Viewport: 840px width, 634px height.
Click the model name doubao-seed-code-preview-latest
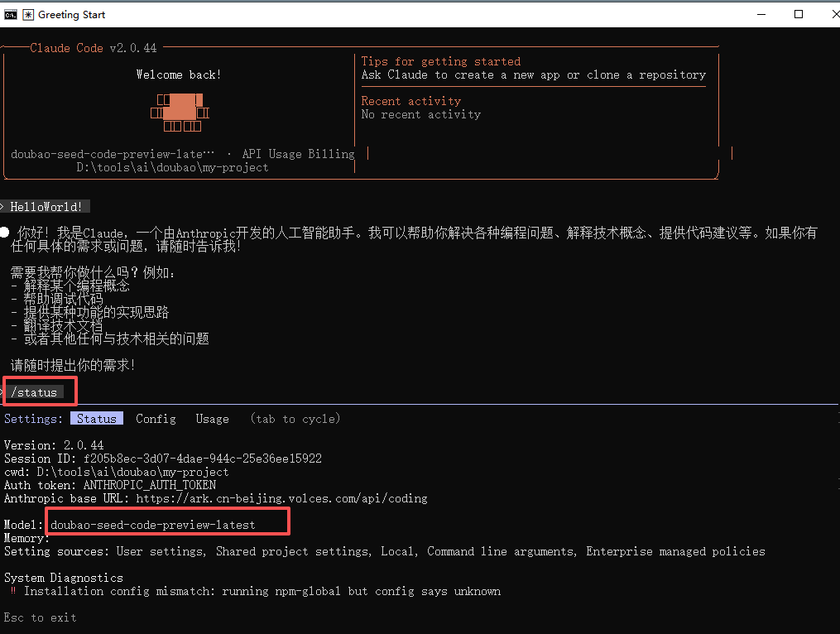[153, 525]
